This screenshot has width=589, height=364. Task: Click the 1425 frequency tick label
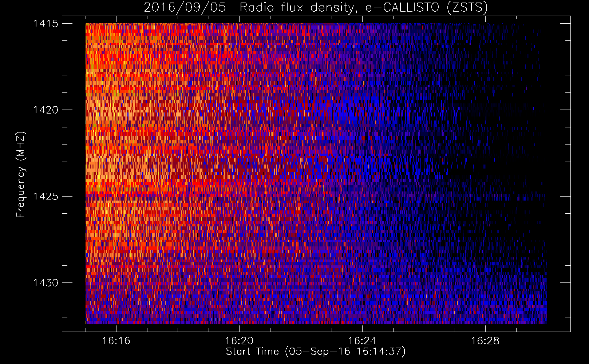[x=46, y=197]
